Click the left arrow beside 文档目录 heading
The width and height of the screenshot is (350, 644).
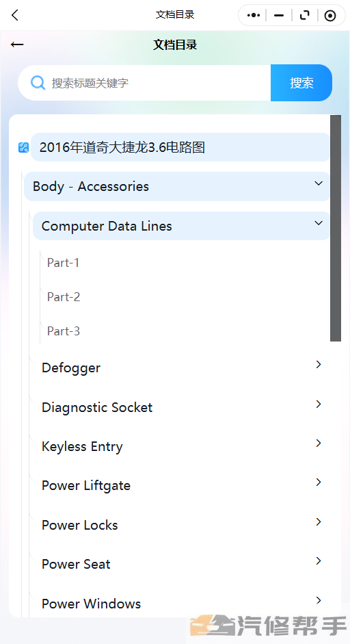coord(17,44)
